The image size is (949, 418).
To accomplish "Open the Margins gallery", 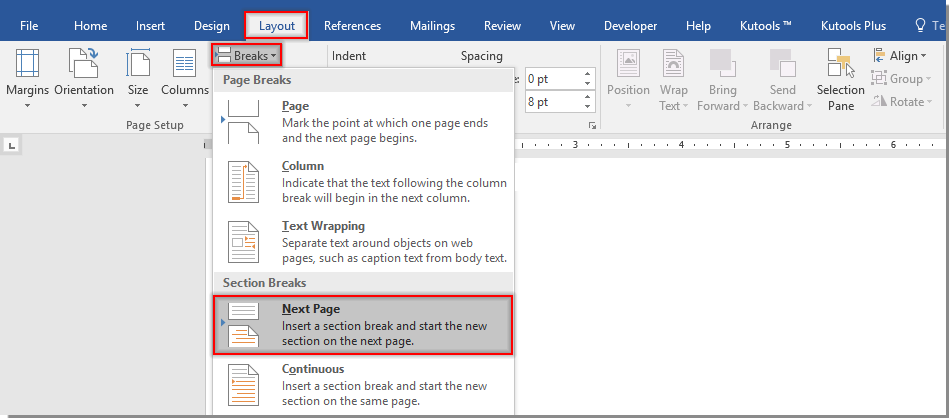I will [27, 75].
